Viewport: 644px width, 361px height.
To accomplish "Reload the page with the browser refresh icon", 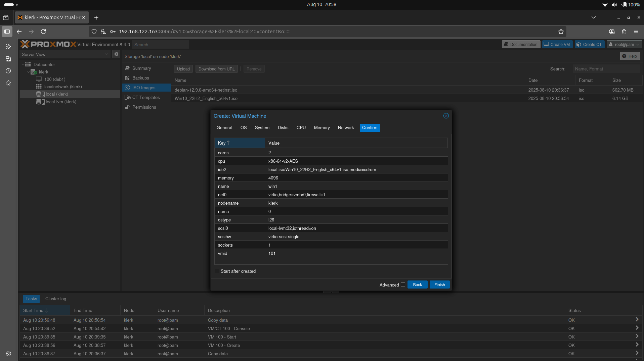I will [43, 32].
